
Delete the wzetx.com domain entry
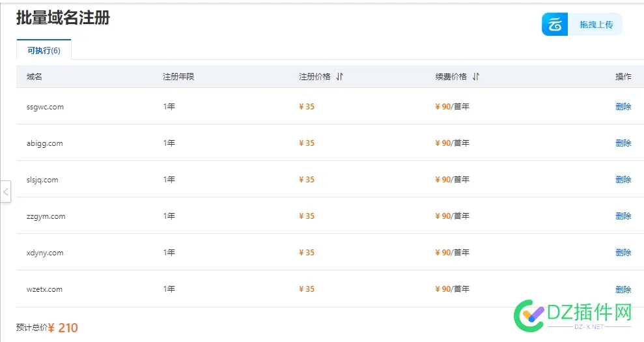point(623,290)
